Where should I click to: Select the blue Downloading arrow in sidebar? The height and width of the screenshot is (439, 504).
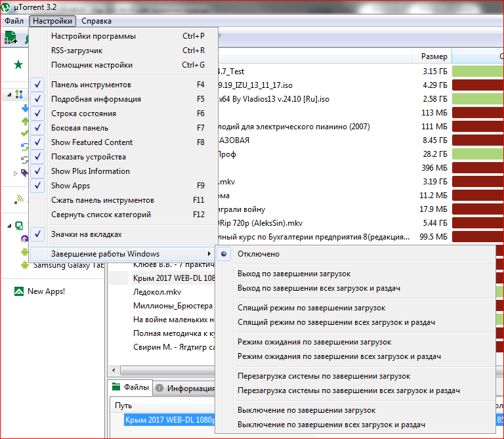point(25,108)
